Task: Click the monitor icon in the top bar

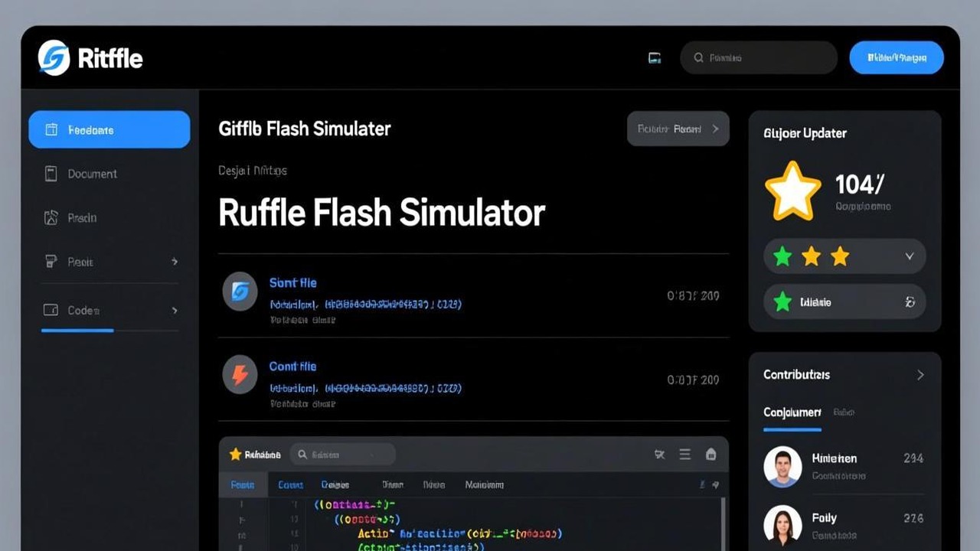Action: click(x=655, y=58)
